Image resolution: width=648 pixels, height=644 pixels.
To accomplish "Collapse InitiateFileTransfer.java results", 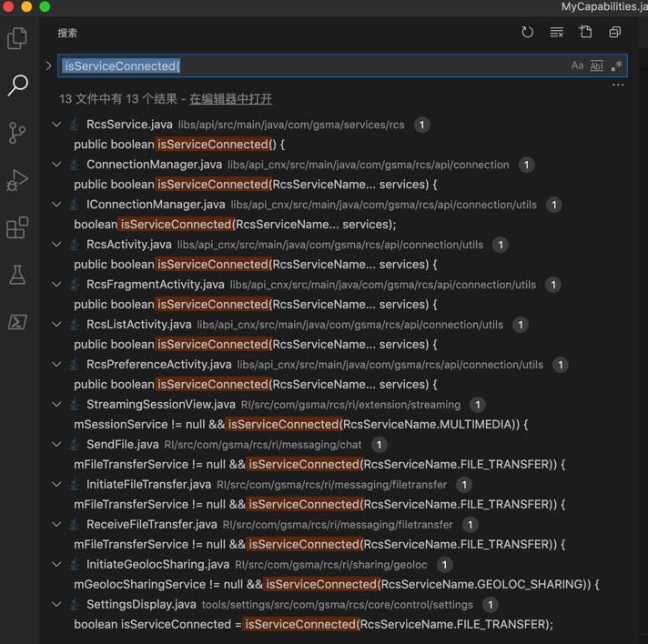I will point(56,484).
